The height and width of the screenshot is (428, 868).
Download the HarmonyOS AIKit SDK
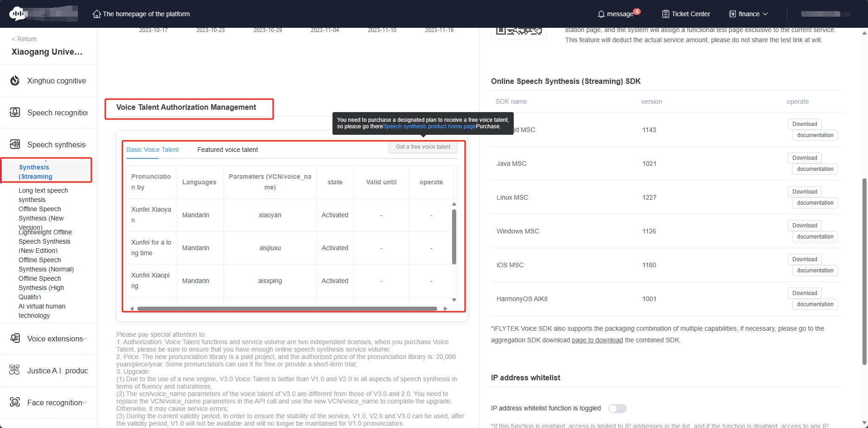[x=804, y=293]
